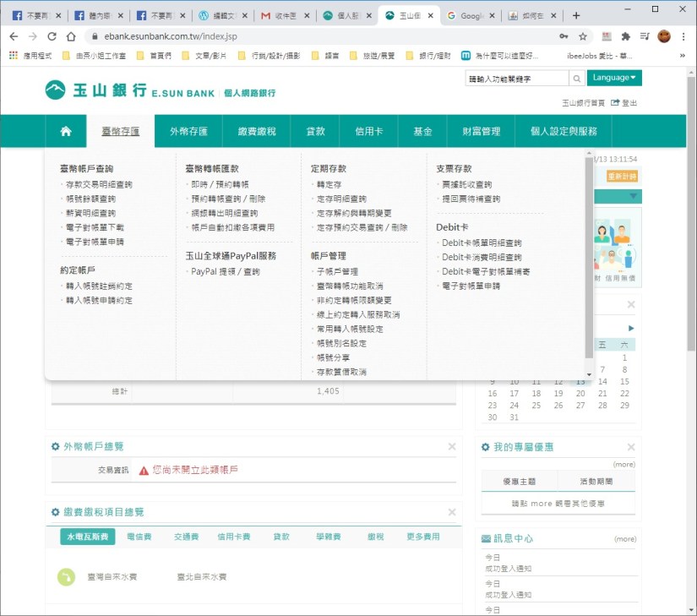Click the 臺灣自來水費 water tap icon
This screenshot has height=616, width=697.
(x=66, y=577)
